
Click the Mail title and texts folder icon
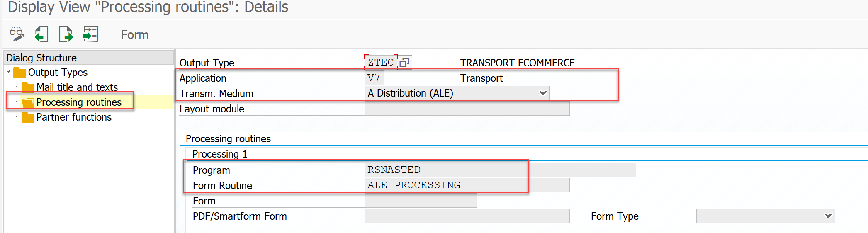[x=28, y=87]
